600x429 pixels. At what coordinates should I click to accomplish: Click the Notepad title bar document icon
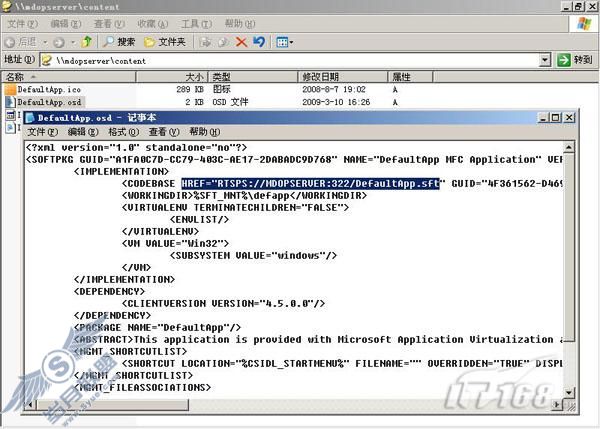[x=30, y=118]
